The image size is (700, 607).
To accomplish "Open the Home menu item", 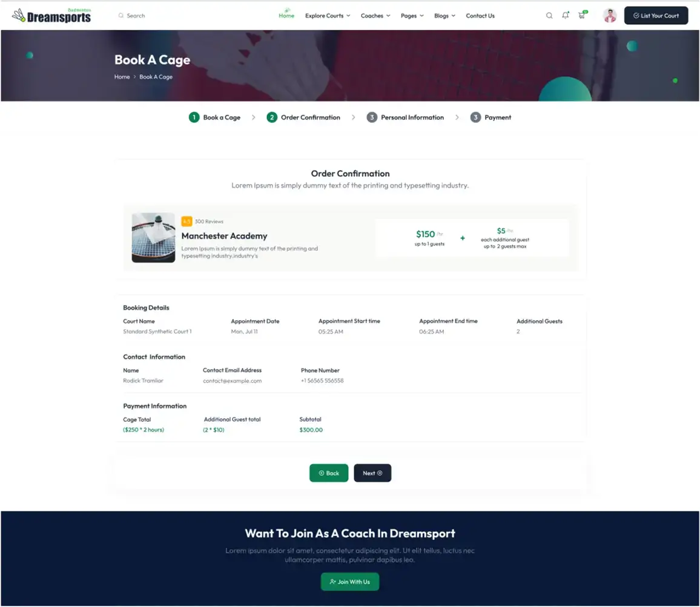I will (x=286, y=16).
